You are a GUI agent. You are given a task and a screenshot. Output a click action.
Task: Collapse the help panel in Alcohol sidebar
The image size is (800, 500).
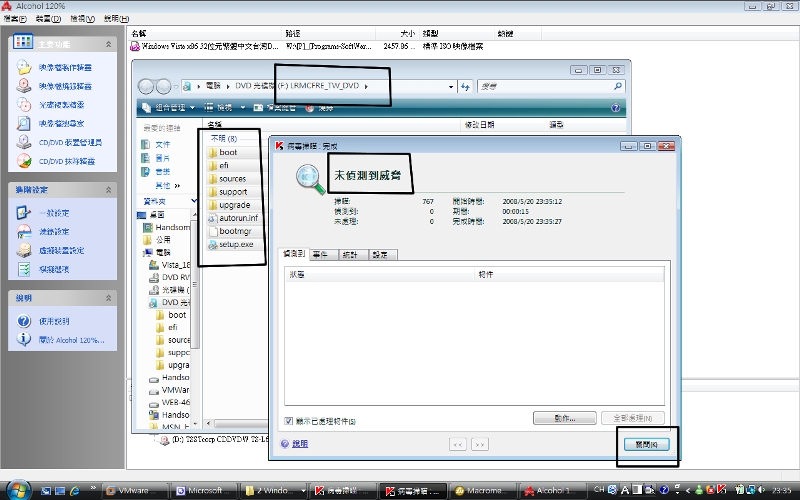(x=108, y=298)
